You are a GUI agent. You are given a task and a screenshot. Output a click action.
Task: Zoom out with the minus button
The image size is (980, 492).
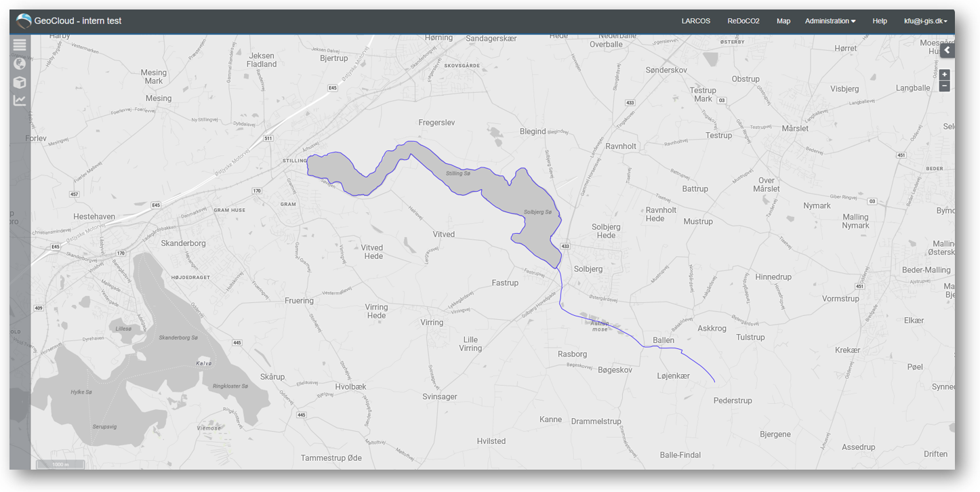click(x=945, y=86)
